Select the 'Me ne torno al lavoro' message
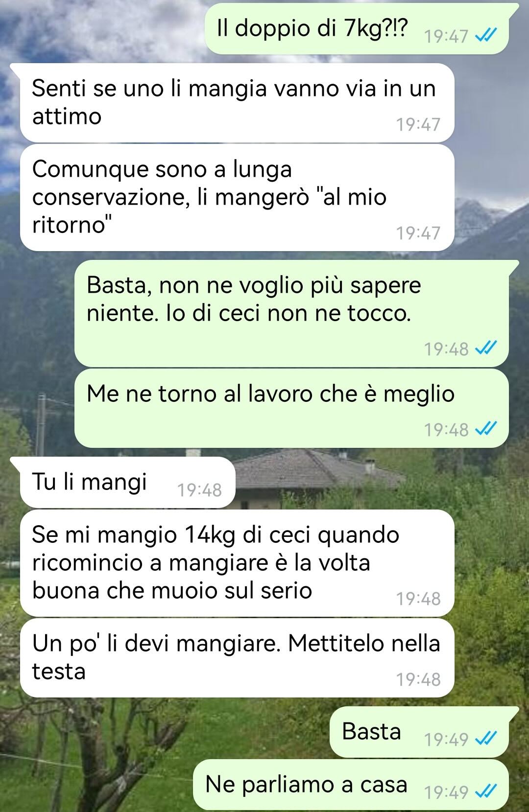The height and width of the screenshot is (812, 529). point(291,408)
